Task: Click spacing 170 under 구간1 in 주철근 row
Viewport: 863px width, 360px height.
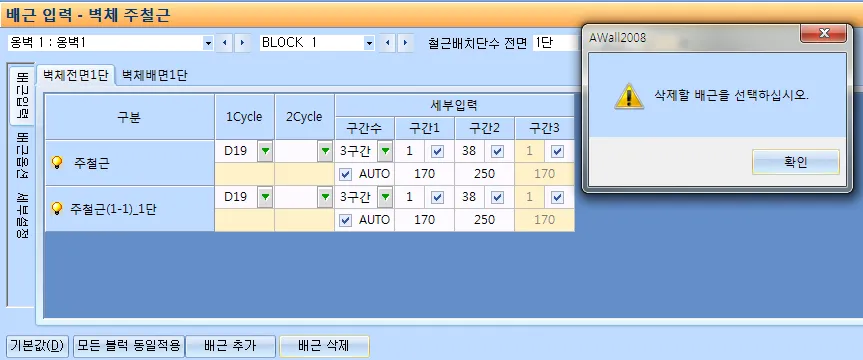Action: (x=424, y=174)
